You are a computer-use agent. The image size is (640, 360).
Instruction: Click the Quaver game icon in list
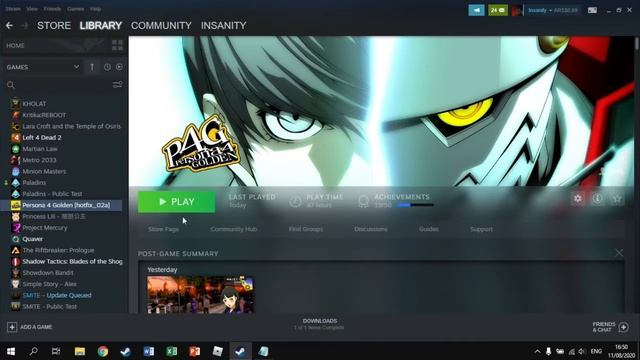point(16,239)
